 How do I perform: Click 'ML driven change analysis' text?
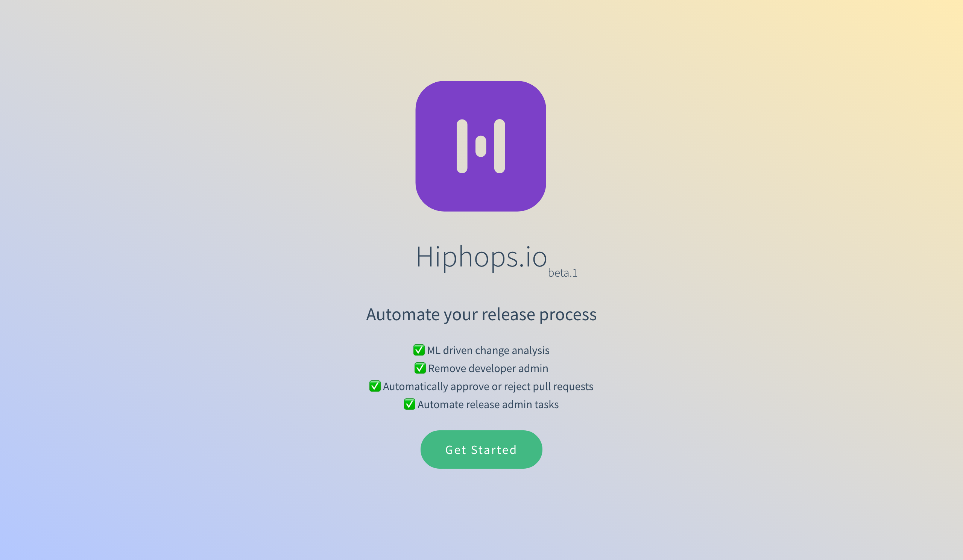(x=488, y=350)
